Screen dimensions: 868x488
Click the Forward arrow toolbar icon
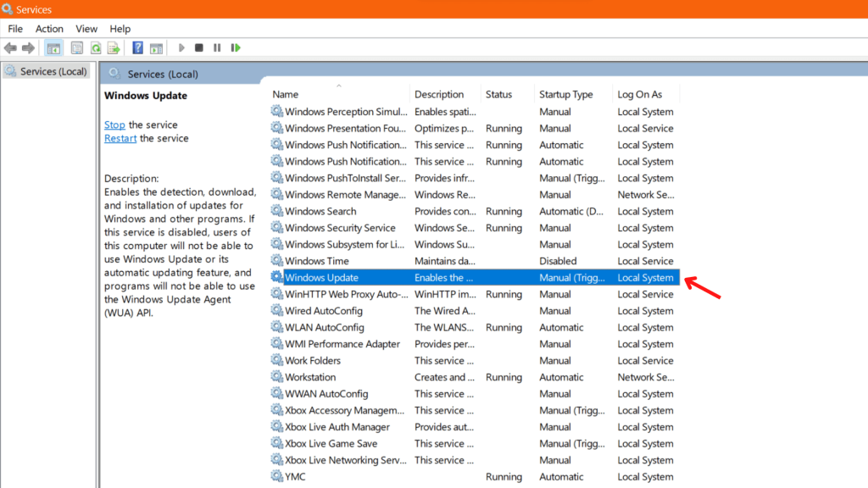28,48
